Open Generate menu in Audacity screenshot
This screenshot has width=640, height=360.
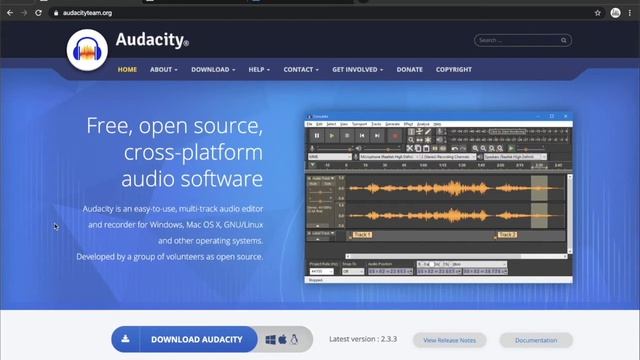coord(392,124)
